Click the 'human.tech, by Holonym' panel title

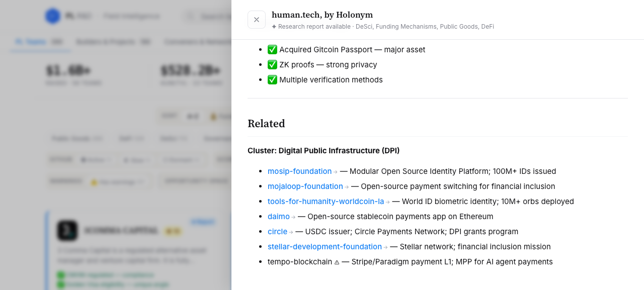323,15
